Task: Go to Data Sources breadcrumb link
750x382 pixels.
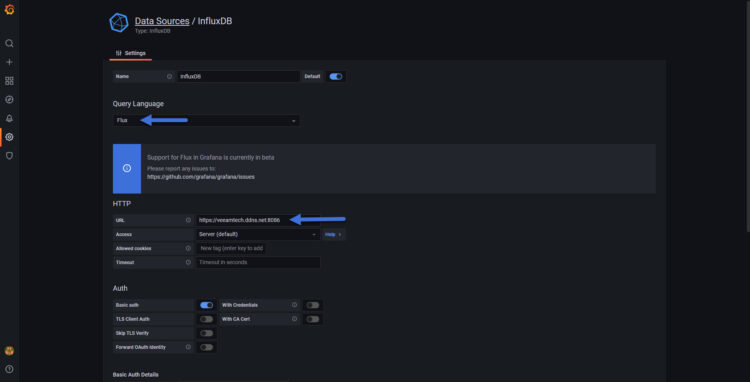Action: click(162, 21)
